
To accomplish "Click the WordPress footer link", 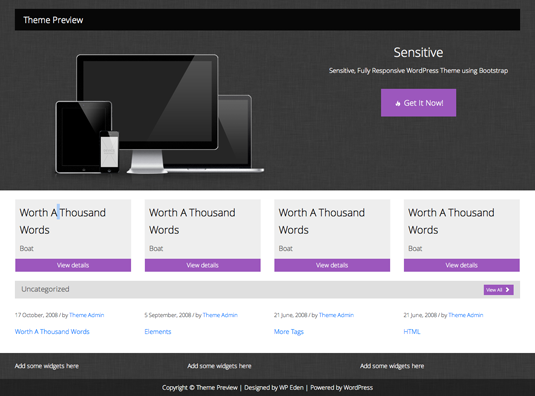I will coord(358,387).
